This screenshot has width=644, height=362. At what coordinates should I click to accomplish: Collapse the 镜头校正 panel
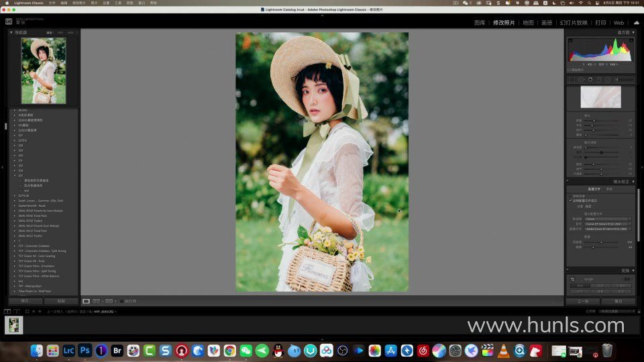coord(633,181)
